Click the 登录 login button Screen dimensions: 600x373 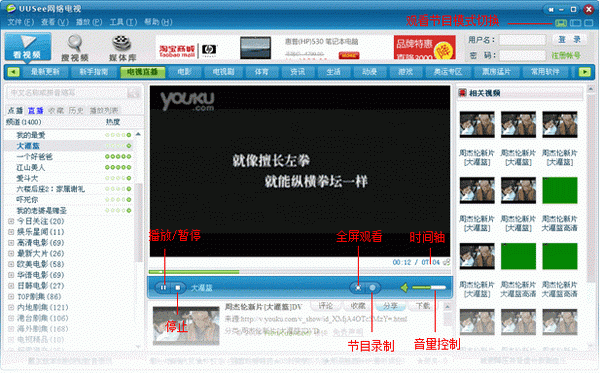[569, 39]
